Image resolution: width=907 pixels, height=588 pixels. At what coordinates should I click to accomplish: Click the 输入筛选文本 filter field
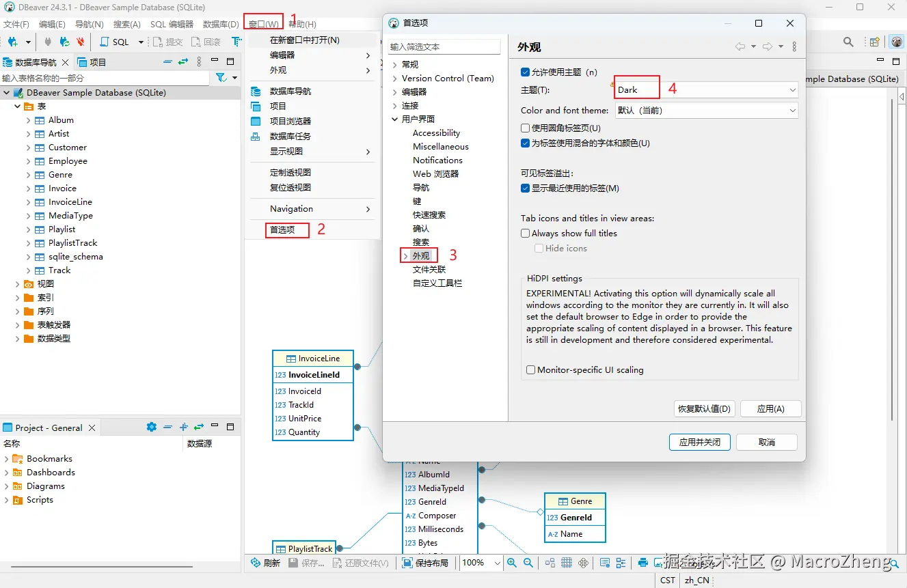click(x=445, y=46)
